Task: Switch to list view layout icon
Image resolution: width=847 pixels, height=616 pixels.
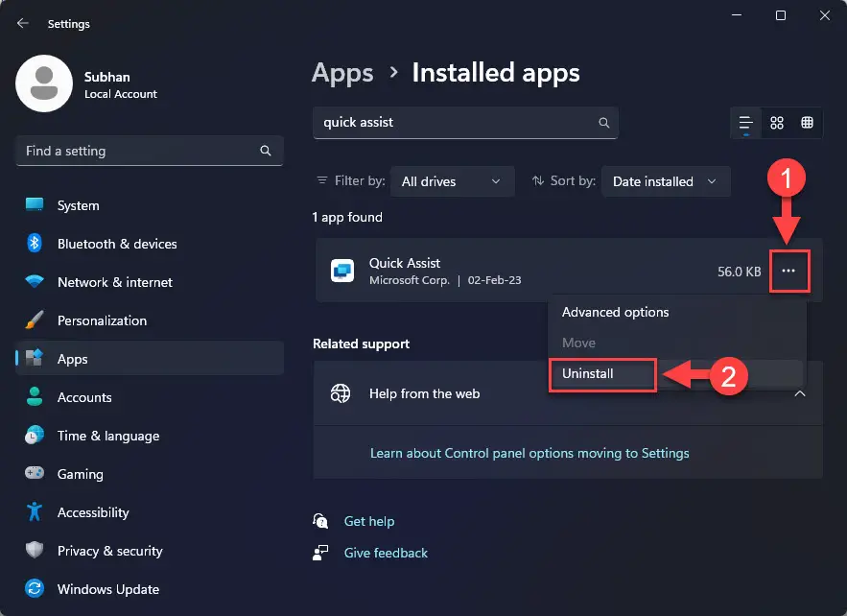Action: 745,123
